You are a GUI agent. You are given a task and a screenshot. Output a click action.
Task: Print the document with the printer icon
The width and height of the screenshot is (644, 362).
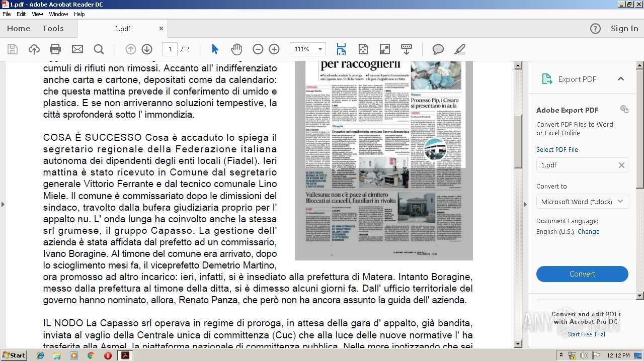pos(55,49)
